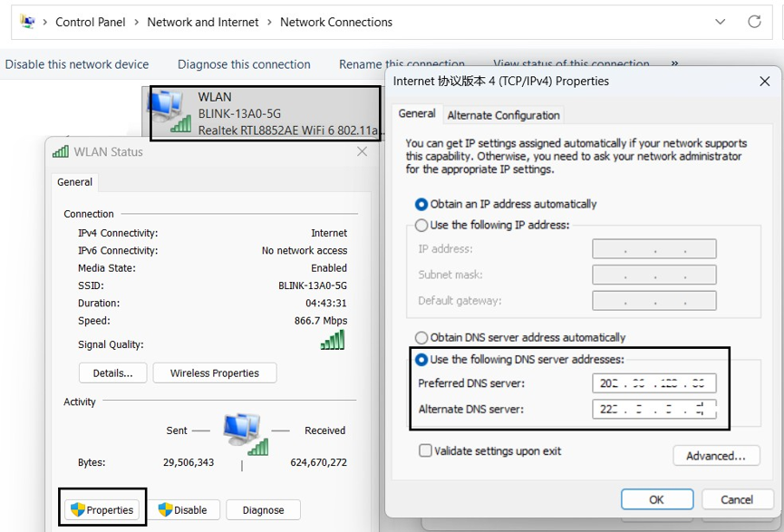
Task: Select Obtain DNS server address automatically
Action: coord(520,337)
